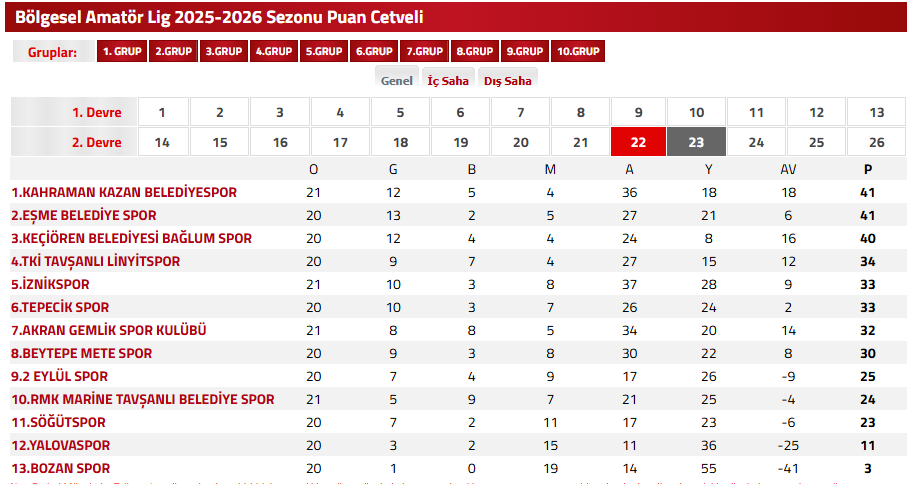
Task: Open the 5.GRUP standings
Action: [324, 52]
